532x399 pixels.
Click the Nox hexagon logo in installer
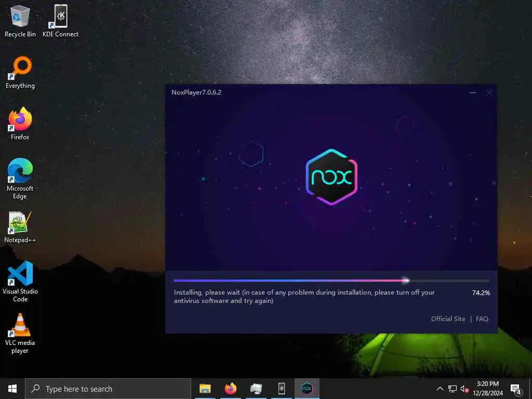click(331, 177)
